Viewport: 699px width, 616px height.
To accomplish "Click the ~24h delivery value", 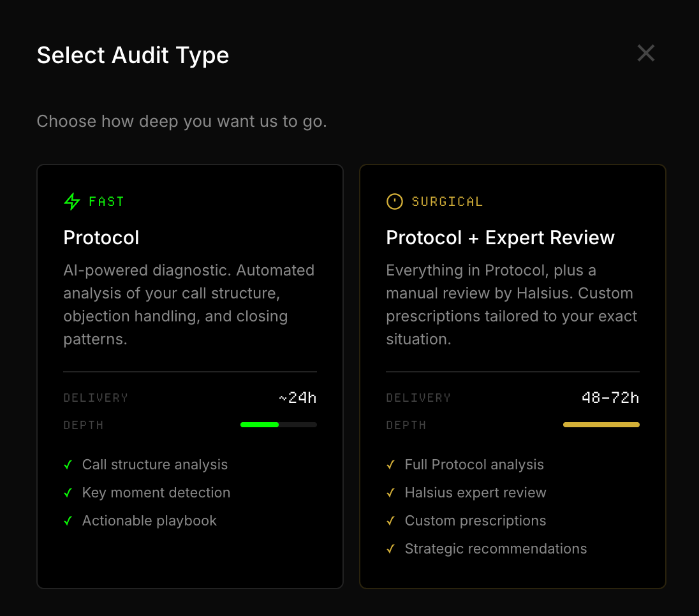I will point(298,398).
